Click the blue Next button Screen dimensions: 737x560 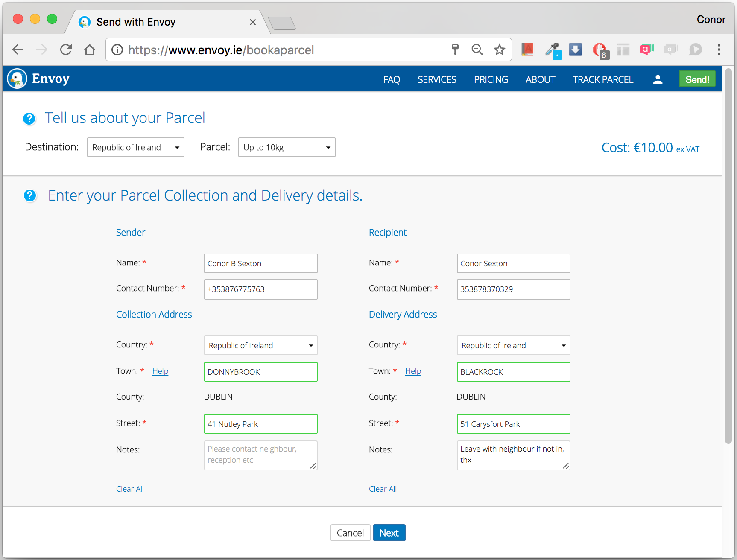click(389, 533)
